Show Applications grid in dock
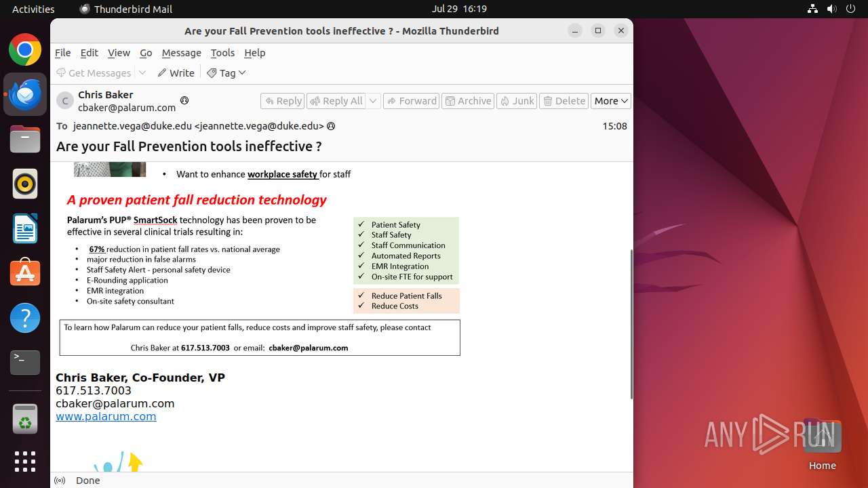Screen dimensions: 868x488 25,462
